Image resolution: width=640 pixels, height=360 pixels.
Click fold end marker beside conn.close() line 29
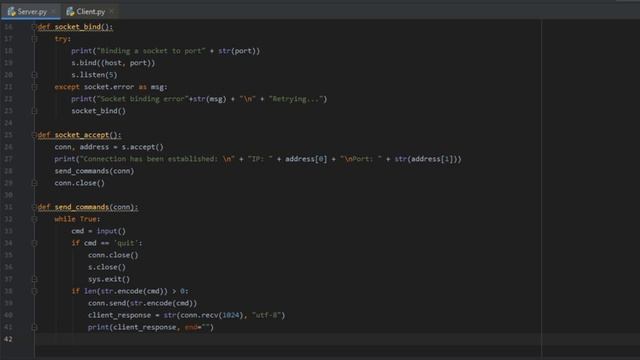34,183
